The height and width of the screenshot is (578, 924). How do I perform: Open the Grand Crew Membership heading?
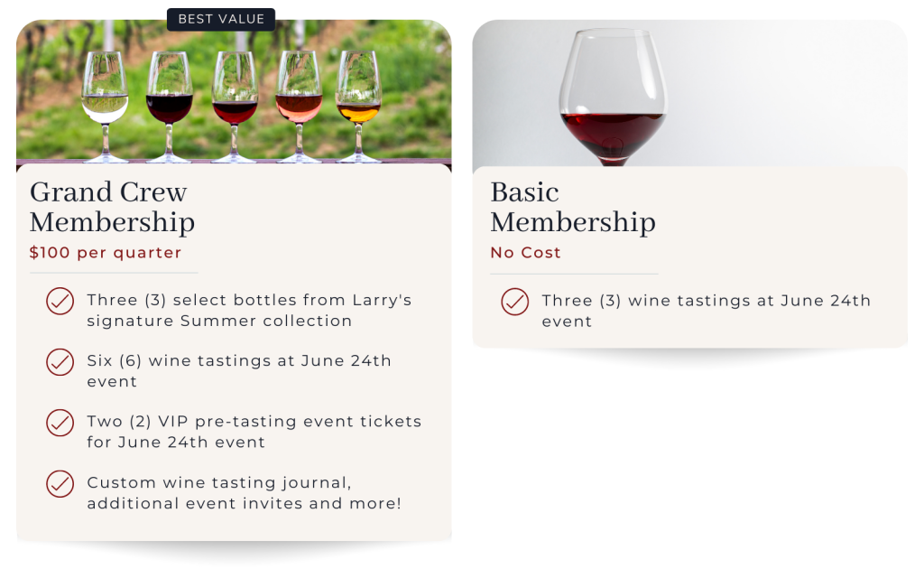(112, 207)
